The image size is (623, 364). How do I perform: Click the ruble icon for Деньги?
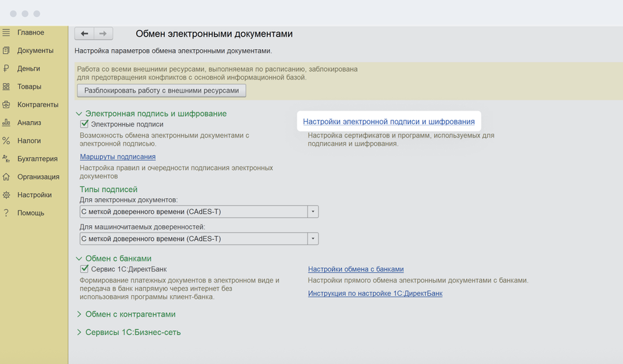pos(6,69)
